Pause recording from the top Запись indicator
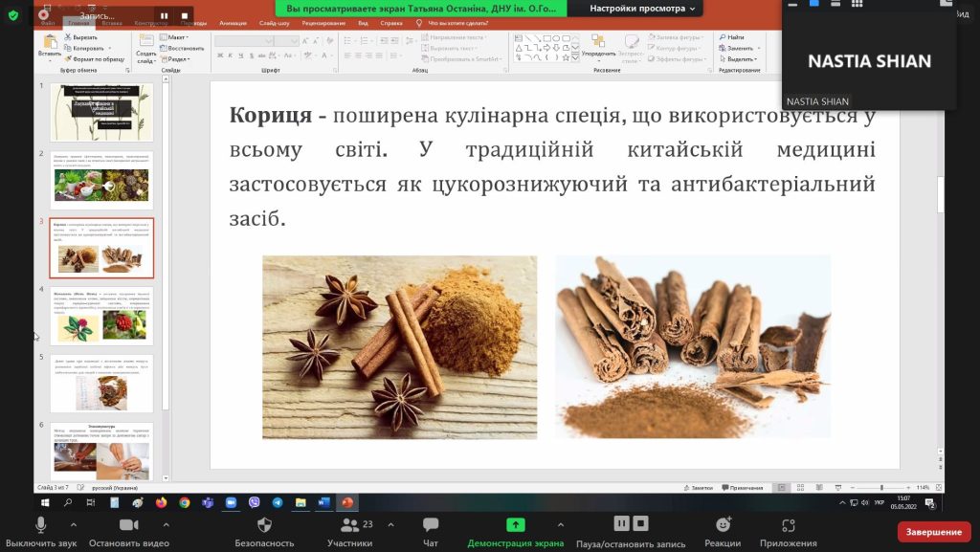Image resolution: width=980 pixels, height=552 pixels. (164, 15)
